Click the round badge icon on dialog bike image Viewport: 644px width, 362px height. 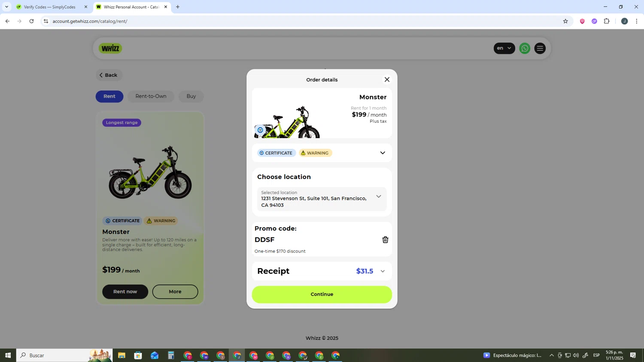pos(260,130)
